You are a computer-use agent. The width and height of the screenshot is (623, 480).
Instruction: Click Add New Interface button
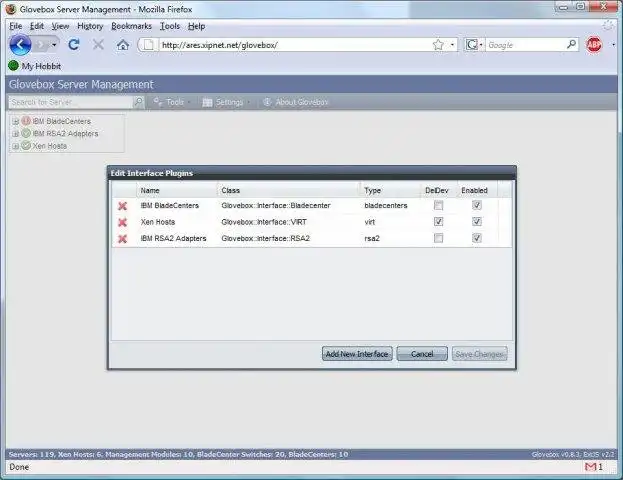pyautogui.click(x=357, y=354)
